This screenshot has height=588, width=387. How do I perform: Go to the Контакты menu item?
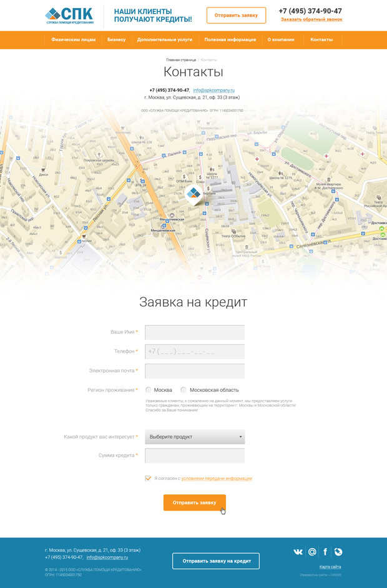coord(321,39)
